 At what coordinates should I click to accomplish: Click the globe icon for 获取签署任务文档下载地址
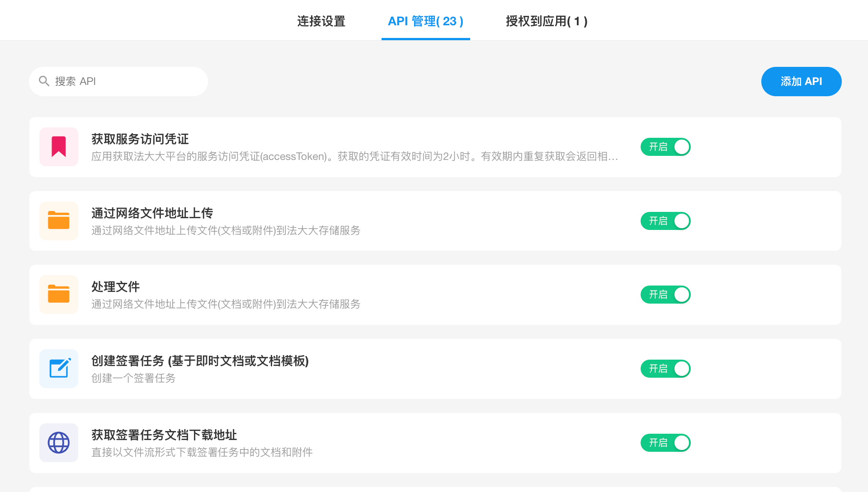[58, 443]
